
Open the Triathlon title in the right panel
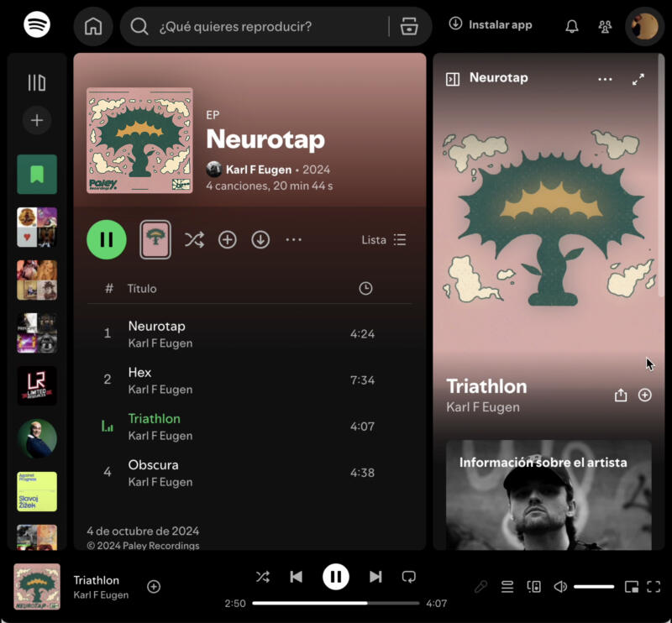coord(486,386)
